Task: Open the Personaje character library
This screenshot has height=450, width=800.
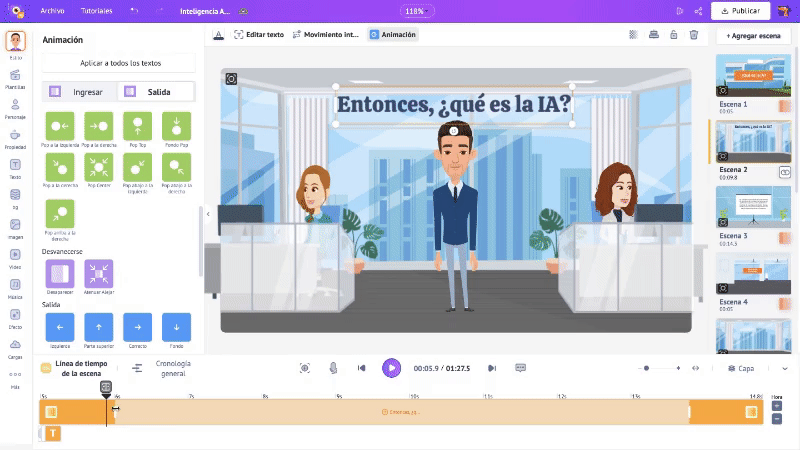Action: tap(15, 106)
